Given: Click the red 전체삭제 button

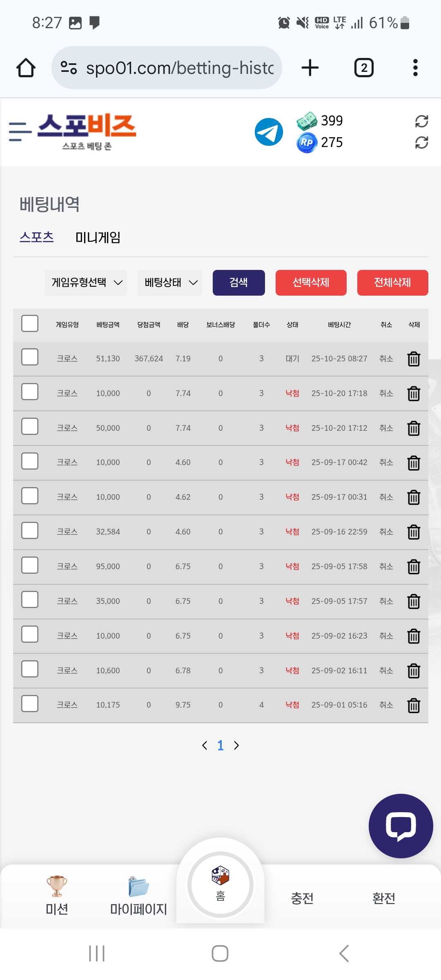Looking at the screenshot, I should pyautogui.click(x=392, y=283).
